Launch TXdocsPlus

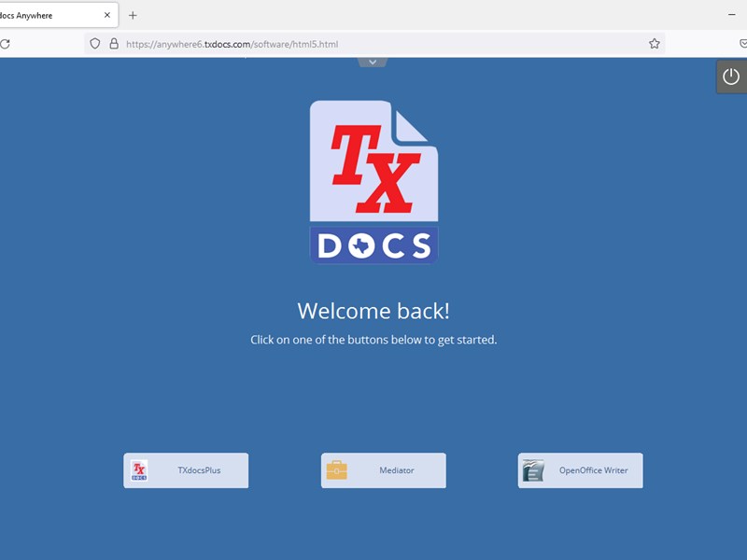coord(186,470)
